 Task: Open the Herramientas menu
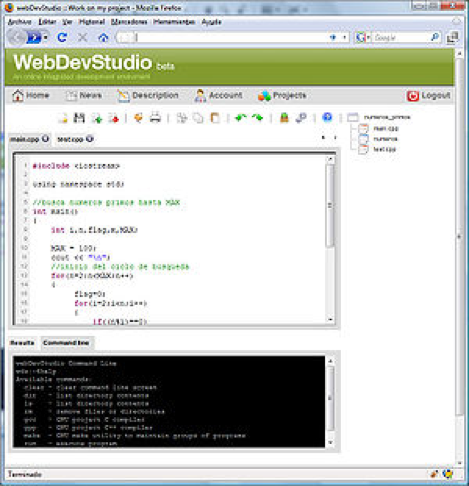174,22
